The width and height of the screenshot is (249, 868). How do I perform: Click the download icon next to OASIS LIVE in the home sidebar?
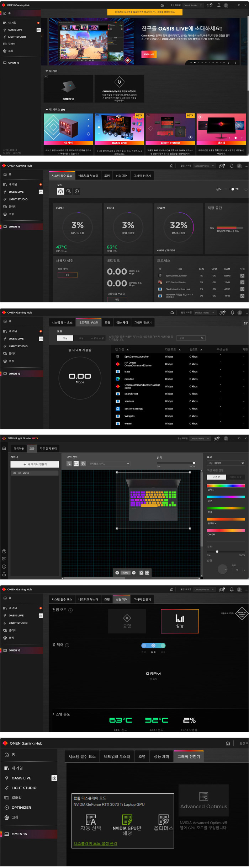pos(38,30)
